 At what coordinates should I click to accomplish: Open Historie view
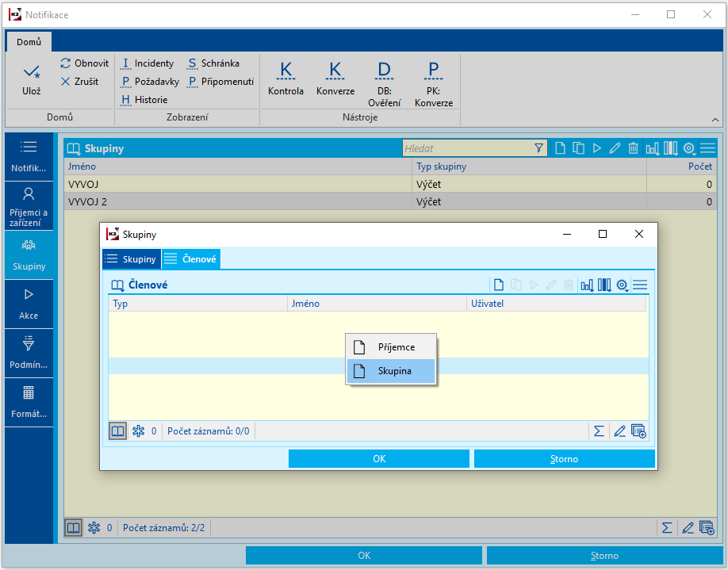pos(144,99)
